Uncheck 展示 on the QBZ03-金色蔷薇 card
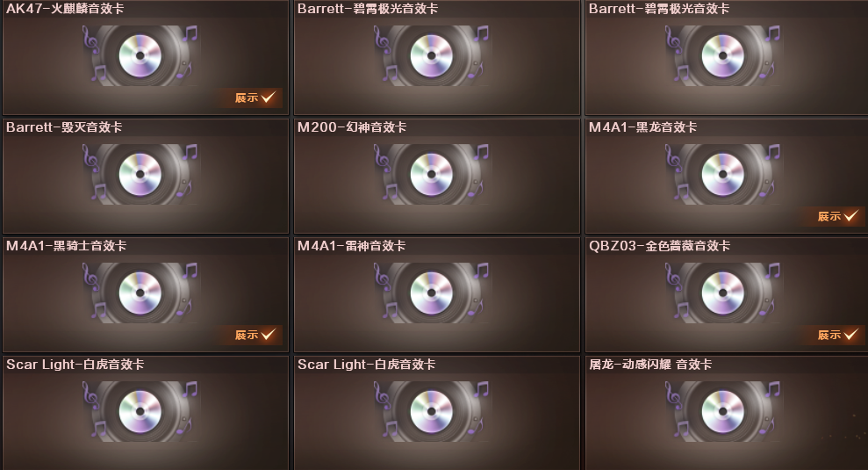Image resolution: width=868 pixels, height=470 pixels. click(x=837, y=335)
